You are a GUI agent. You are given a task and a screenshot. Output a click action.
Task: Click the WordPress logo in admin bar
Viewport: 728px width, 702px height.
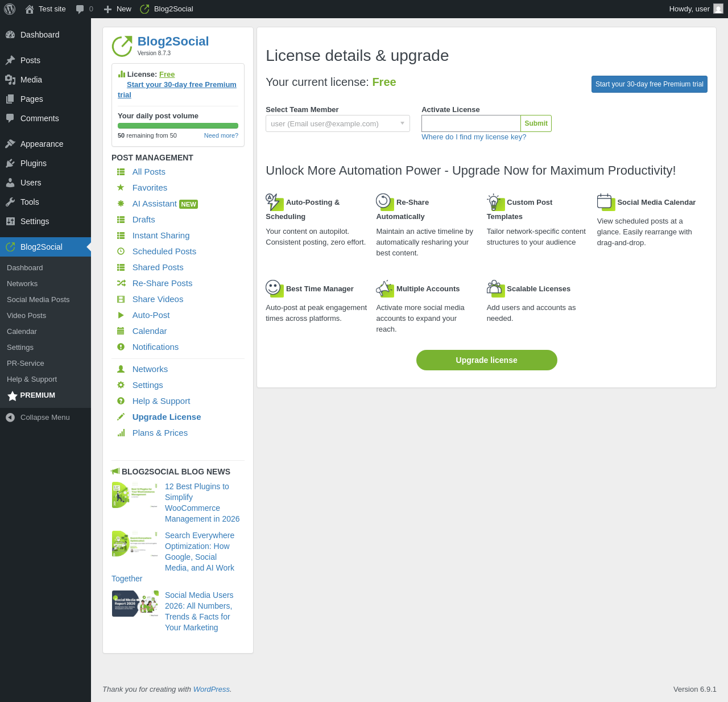pyautogui.click(x=10, y=9)
